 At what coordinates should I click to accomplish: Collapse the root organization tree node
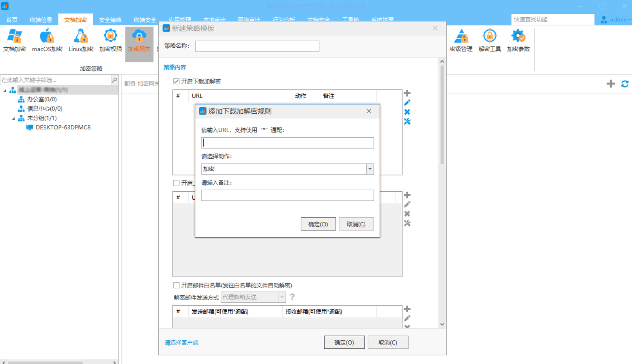click(5, 90)
